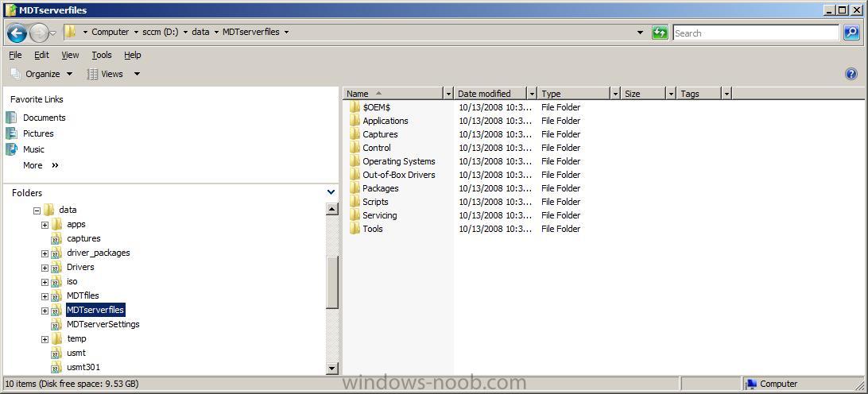Select data folder in tree

click(x=68, y=210)
